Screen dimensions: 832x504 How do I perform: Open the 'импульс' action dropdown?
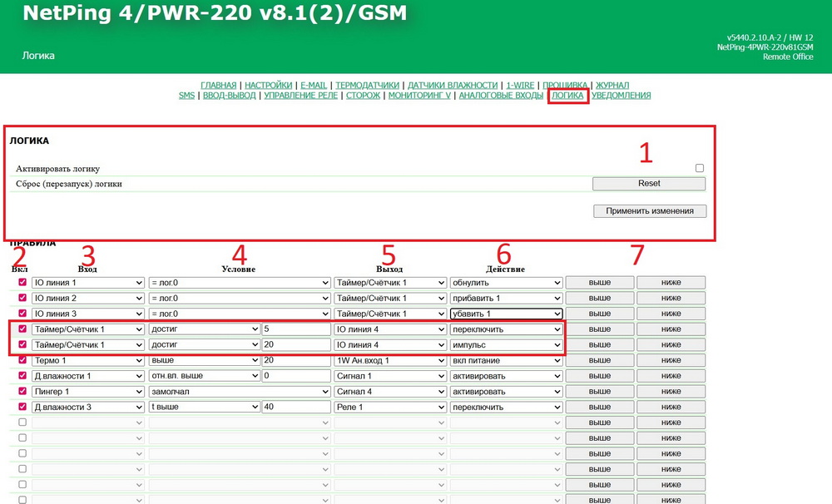506,345
